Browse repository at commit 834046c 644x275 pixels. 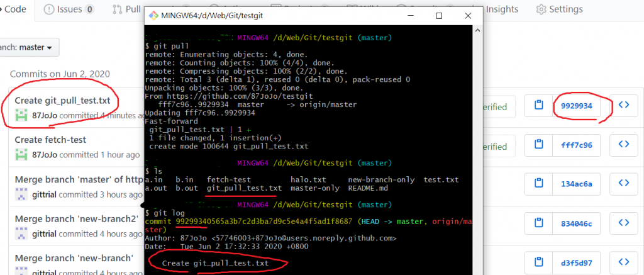point(623,223)
